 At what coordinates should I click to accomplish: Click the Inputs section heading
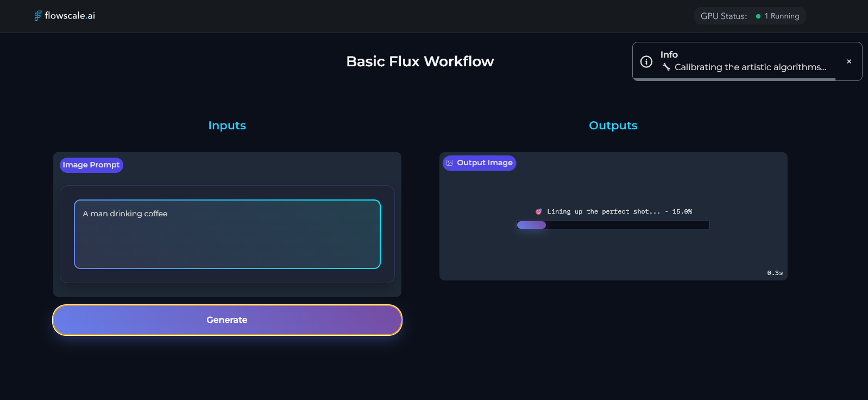(x=227, y=126)
